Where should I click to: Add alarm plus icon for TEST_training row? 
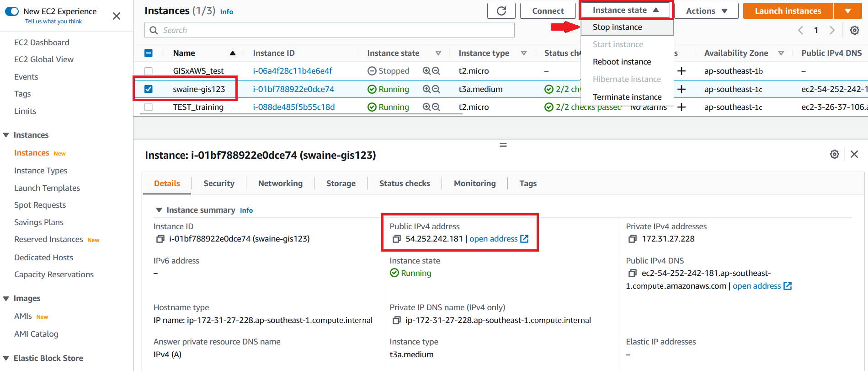(x=682, y=107)
